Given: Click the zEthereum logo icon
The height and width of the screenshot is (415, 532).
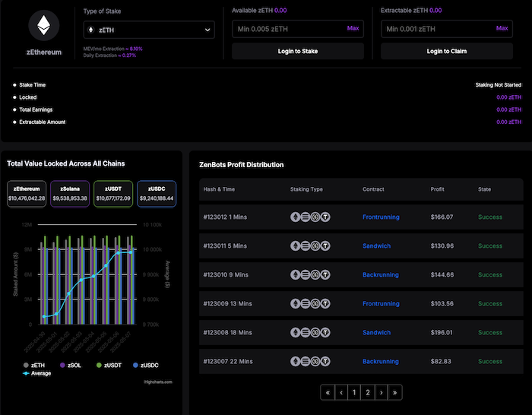Looking at the screenshot, I should 44,25.
